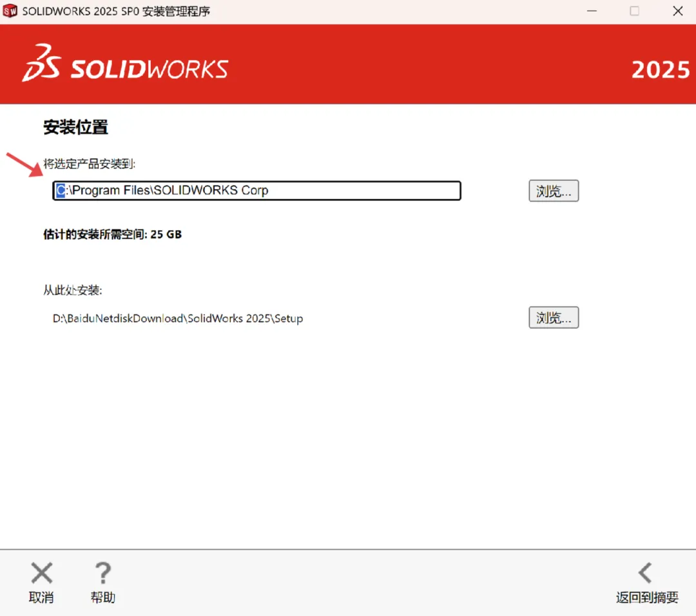
Task: Click the D:\BaiduNetdiskDownload source path text
Action: (178, 318)
